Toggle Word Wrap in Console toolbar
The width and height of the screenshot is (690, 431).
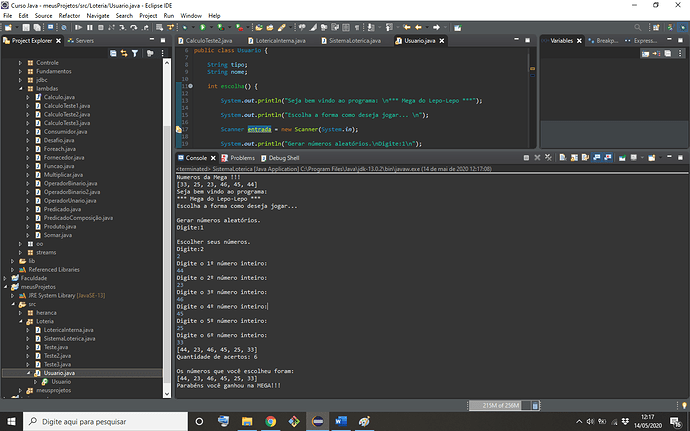[585, 158]
